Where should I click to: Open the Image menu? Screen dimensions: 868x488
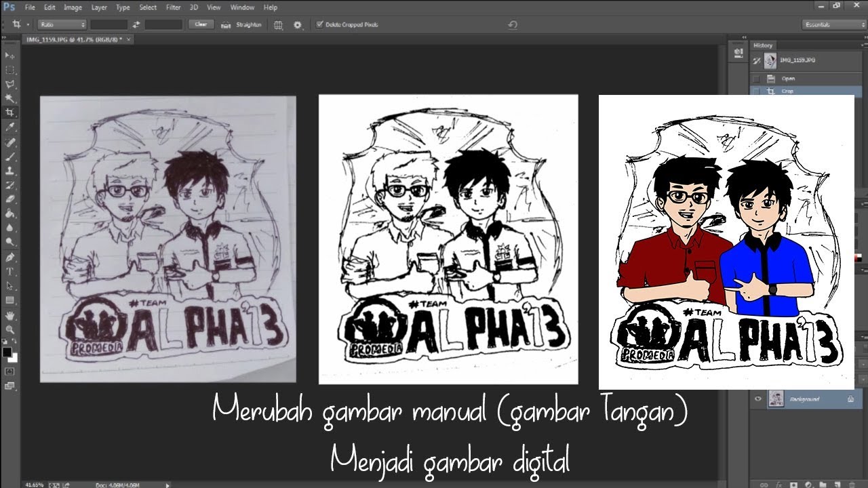[73, 7]
